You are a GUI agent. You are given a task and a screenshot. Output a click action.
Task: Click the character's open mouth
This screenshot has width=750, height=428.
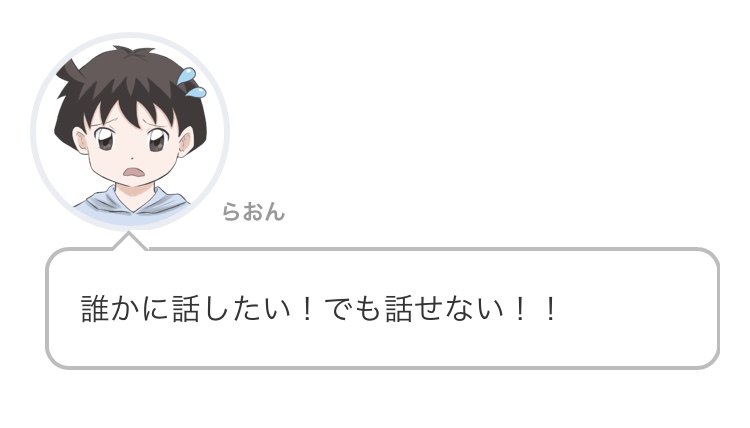coord(136,172)
